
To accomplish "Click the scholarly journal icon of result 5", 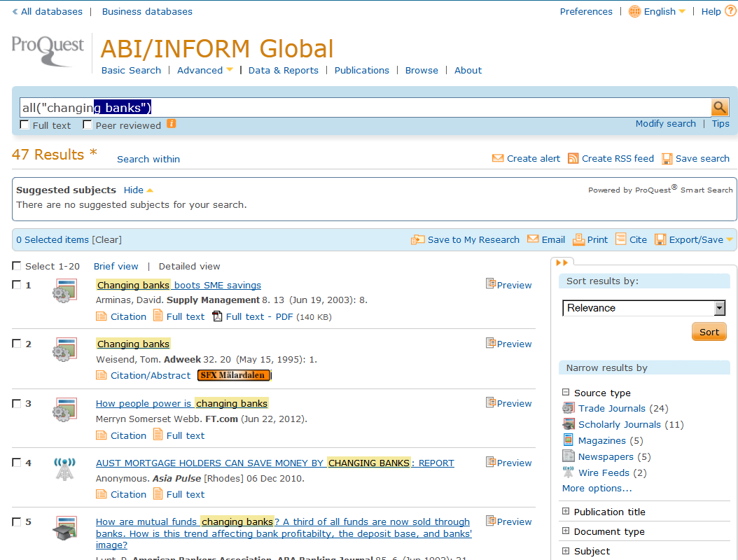I will (64, 528).
